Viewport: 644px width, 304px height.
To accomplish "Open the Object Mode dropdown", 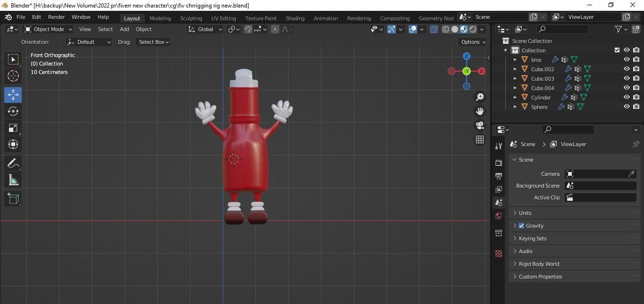I will [48, 29].
